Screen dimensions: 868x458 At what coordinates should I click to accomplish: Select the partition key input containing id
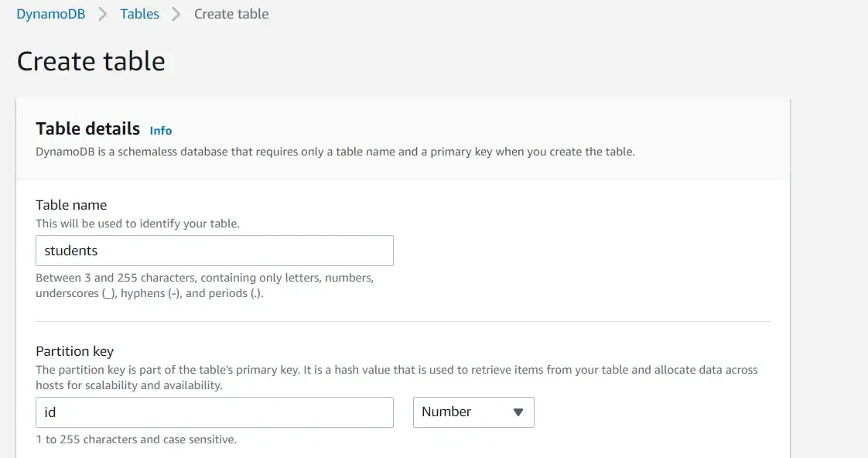point(214,412)
